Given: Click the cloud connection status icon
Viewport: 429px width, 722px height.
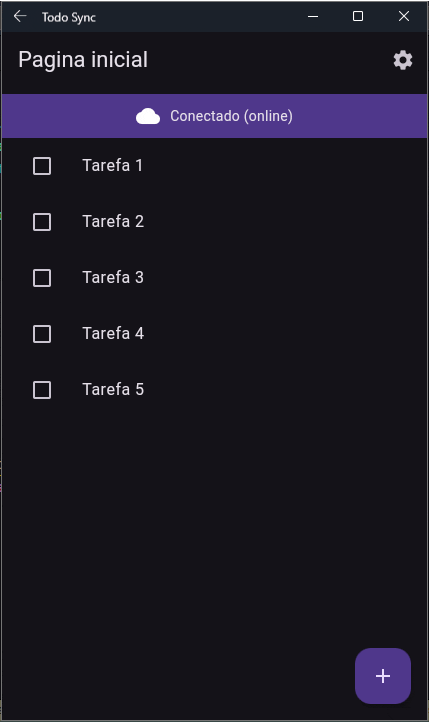Looking at the screenshot, I should (x=148, y=116).
